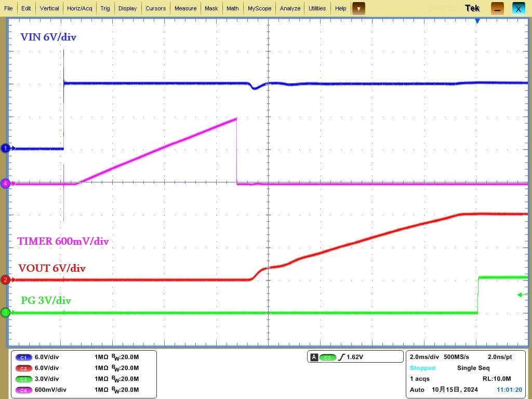This screenshot has height=399, width=532.
Task: Click the channel 2 ground reference marker
Action: [x=6, y=280]
